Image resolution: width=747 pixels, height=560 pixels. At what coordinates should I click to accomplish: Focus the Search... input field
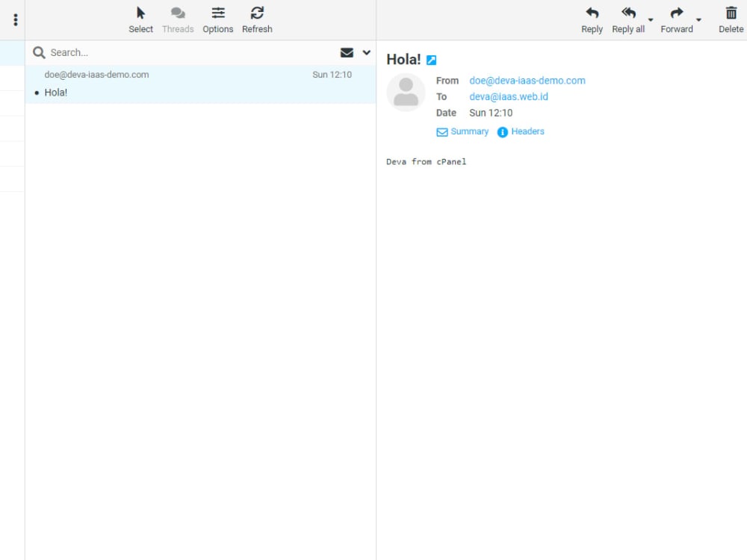click(x=190, y=52)
